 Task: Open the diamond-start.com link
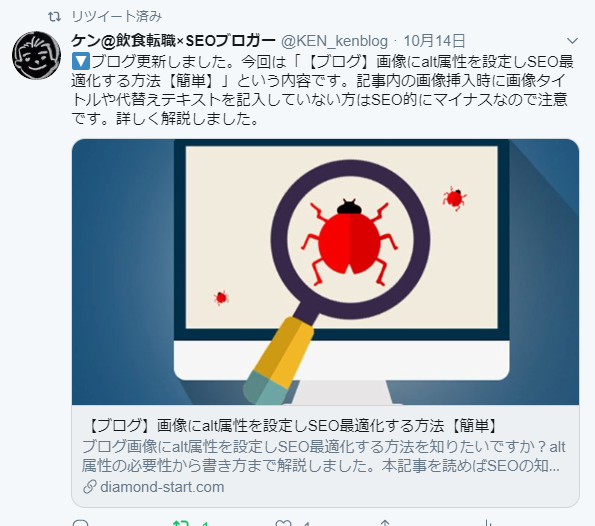pos(162,487)
